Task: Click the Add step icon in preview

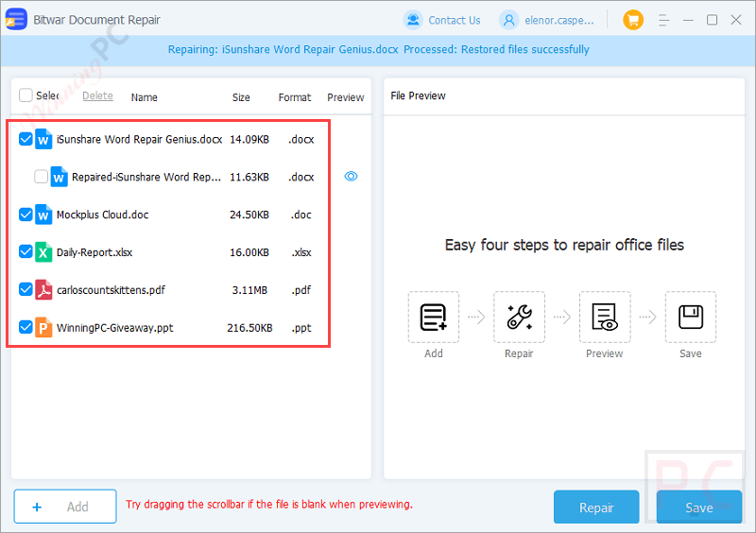Action: [434, 317]
